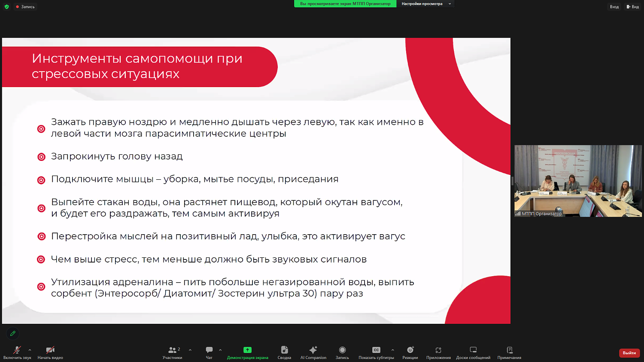Launch AI Companion

(313, 352)
